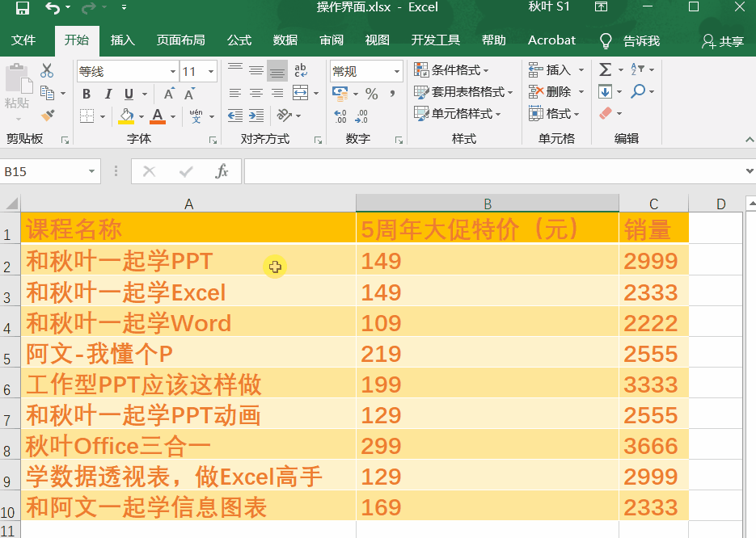This screenshot has width=756, height=538.
Task: Open the 文件 menu
Action: [23, 40]
